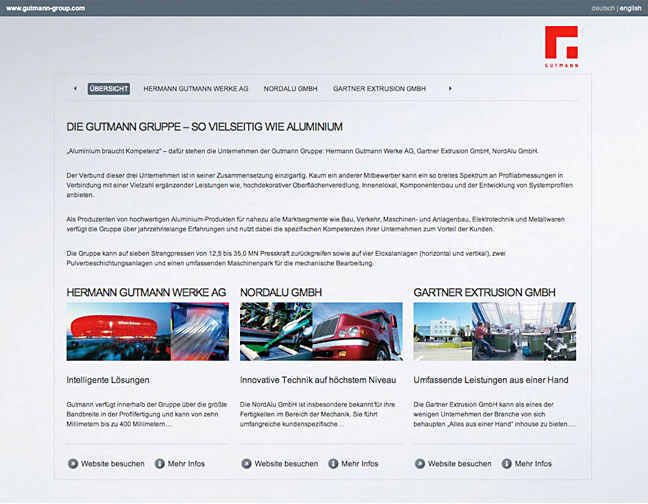Viewport: 648px width, 504px height.
Task: Click the red stadium photo thumbnail
Action: [x=119, y=331]
